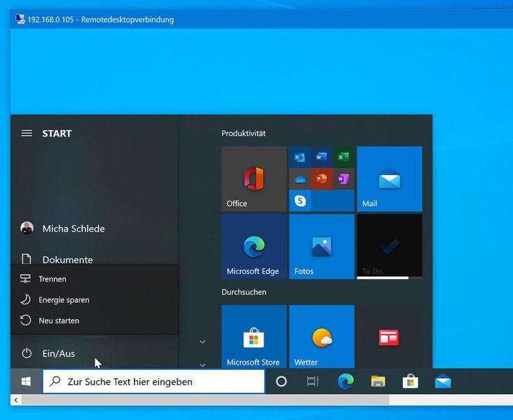This screenshot has height=420, width=513.
Task: Click the START label
Action: [57, 134]
